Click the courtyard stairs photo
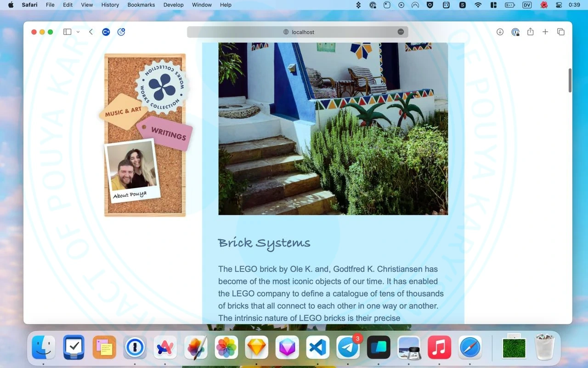 coord(333,129)
